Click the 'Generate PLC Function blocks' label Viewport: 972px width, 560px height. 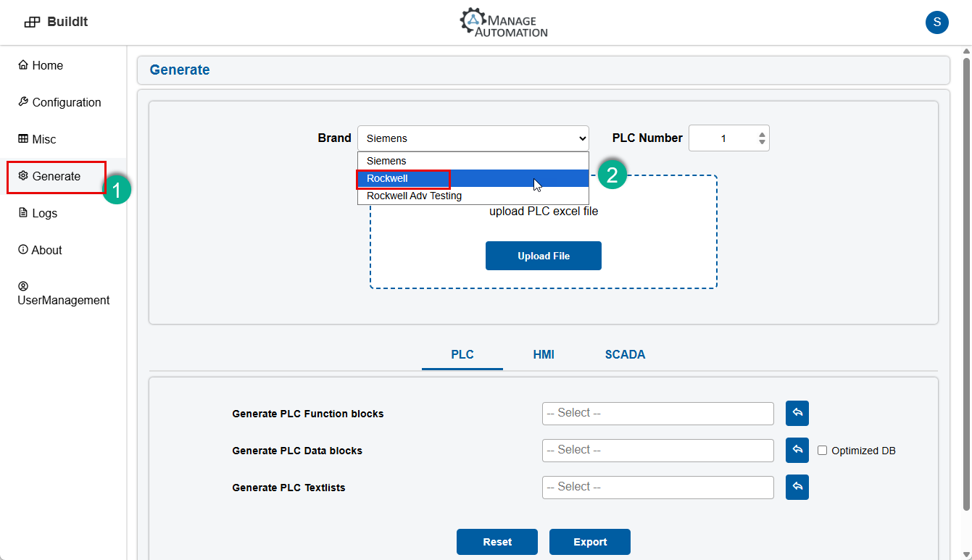(308, 414)
